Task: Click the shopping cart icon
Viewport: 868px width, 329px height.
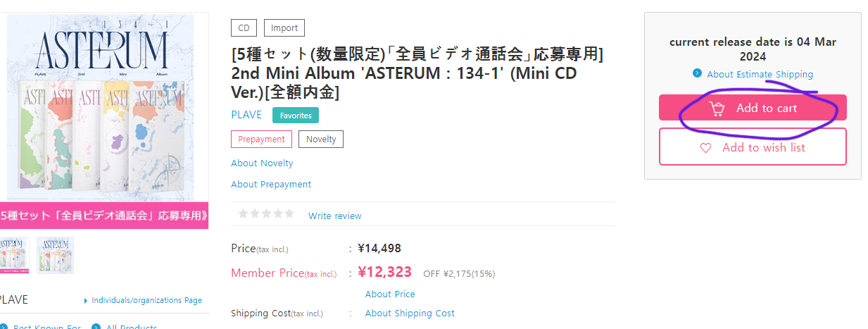Action: coord(717,108)
